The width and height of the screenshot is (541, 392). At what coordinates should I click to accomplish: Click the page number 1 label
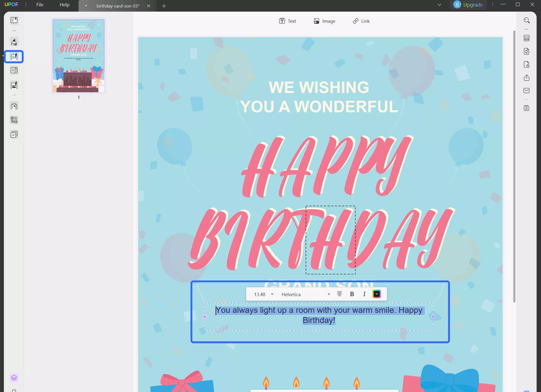pos(79,97)
